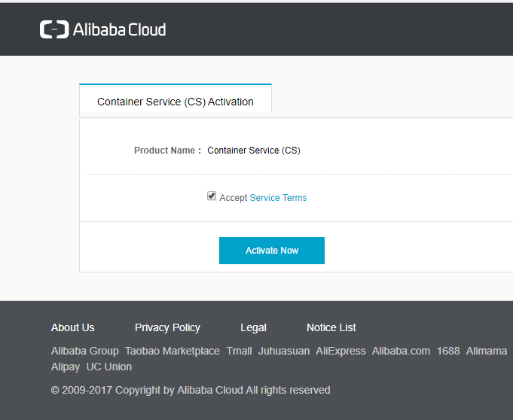Toggle the Accept Service Terms checkbox
The height and width of the screenshot is (420, 513).
(x=212, y=196)
